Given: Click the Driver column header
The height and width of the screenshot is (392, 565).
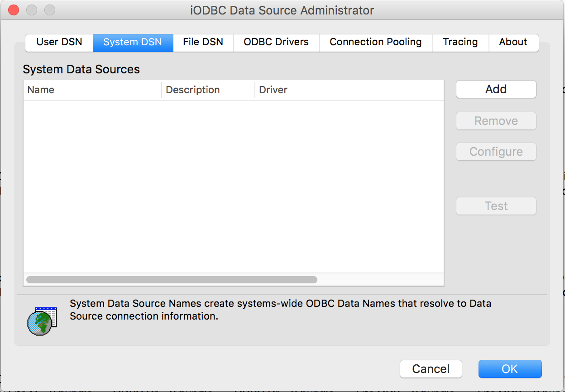Looking at the screenshot, I should (349, 90).
